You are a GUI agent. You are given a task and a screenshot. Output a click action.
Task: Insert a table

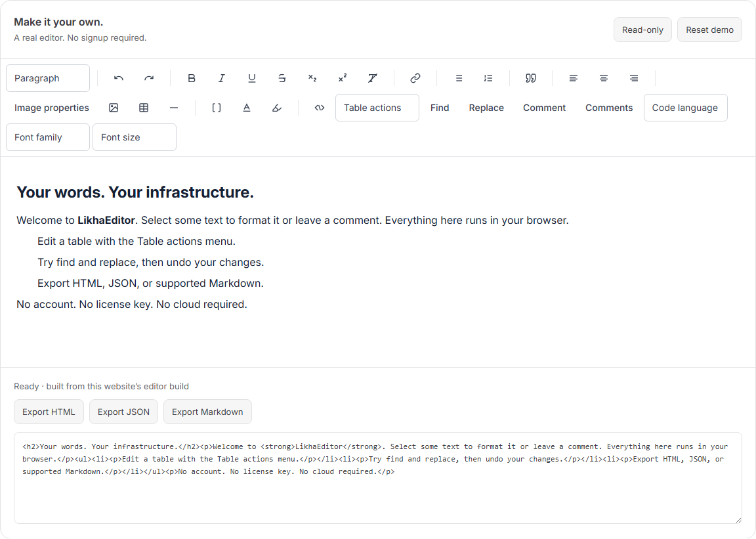[144, 108]
